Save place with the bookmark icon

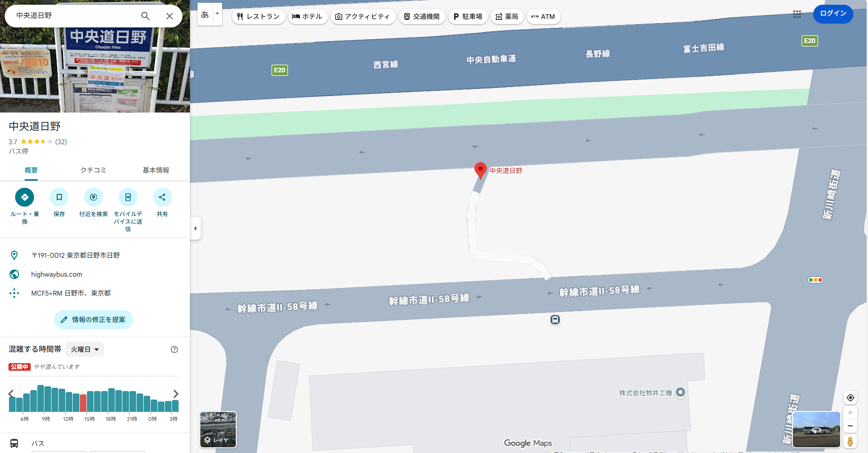coord(59,197)
